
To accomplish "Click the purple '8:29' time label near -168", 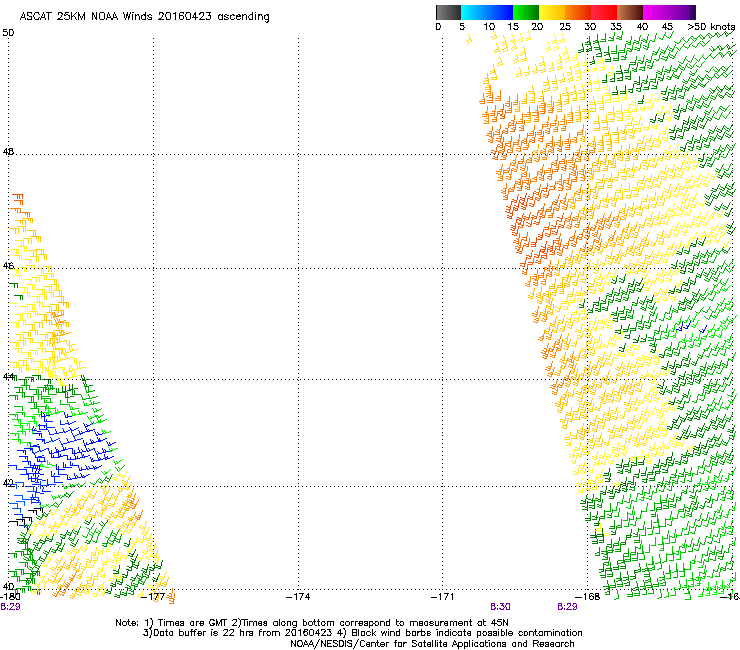I will [567, 607].
